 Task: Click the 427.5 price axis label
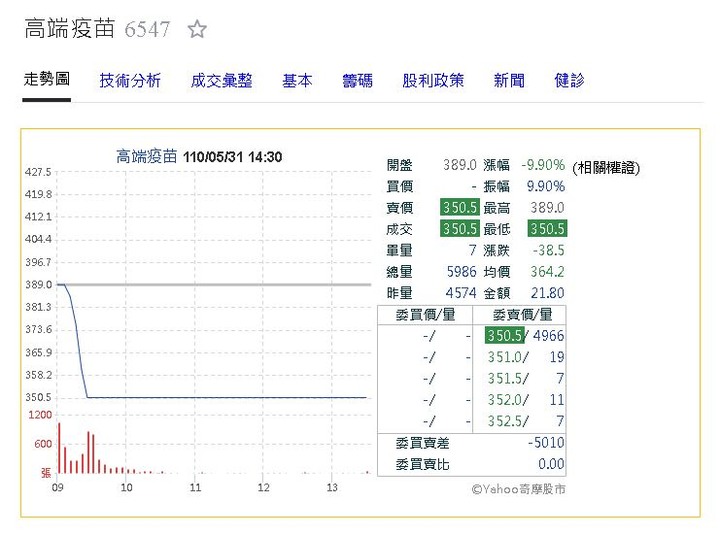[x=39, y=172]
